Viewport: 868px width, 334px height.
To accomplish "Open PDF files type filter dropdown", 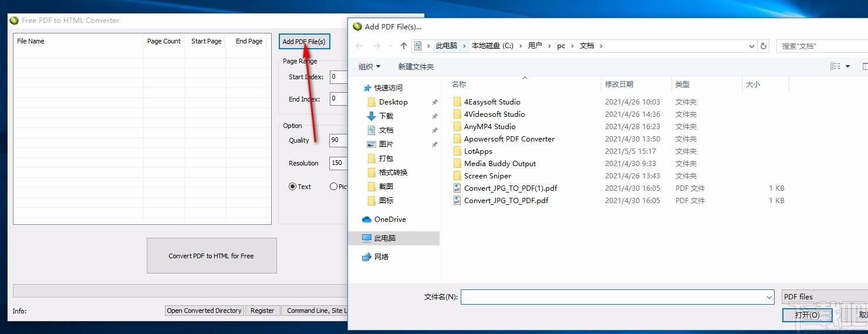I will point(825,297).
